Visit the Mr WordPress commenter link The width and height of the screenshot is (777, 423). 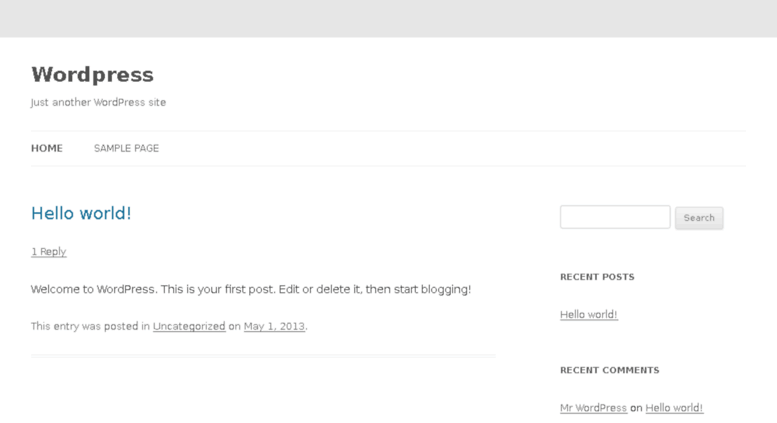coord(593,408)
